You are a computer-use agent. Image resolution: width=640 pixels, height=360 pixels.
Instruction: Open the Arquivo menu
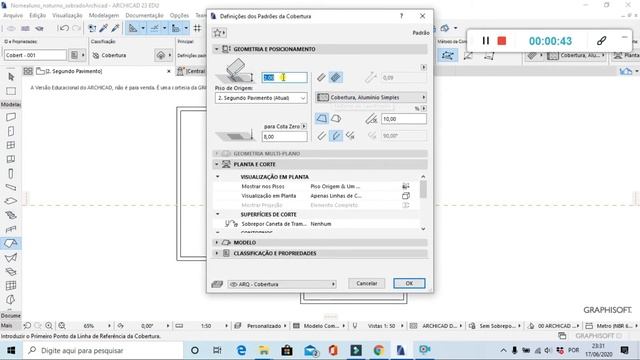pyautogui.click(x=13, y=15)
